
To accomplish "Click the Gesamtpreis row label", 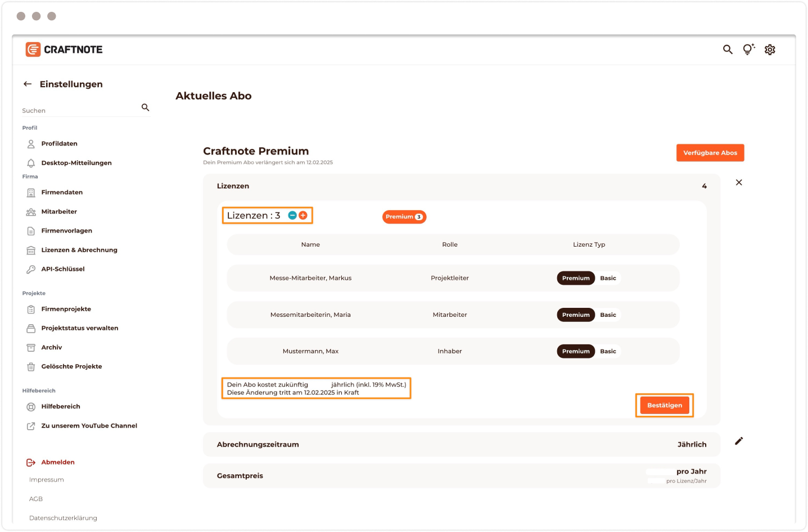I will click(240, 476).
